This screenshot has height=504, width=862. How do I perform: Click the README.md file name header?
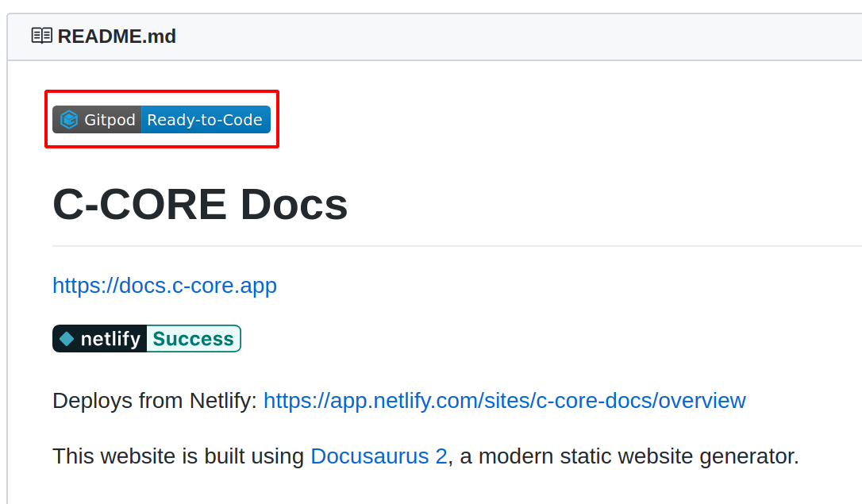117,37
